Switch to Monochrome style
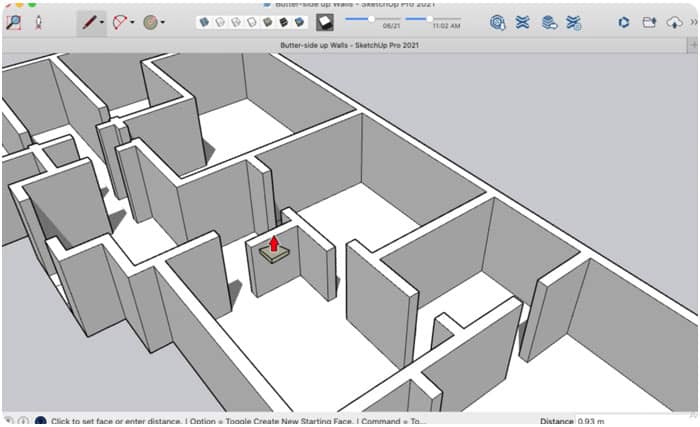Image resolution: width=700 pixels, height=427 pixels. tap(300, 22)
